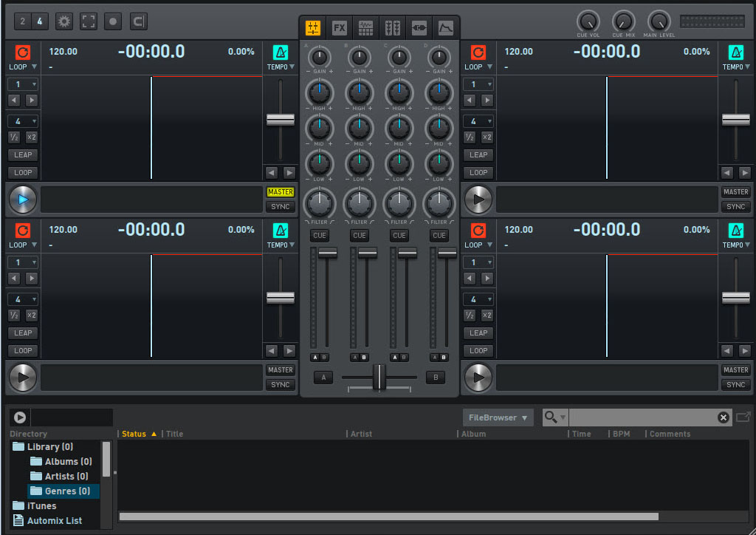Toggle SYNC on top-right deck
This screenshot has width=756, height=535.
(x=736, y=206)
